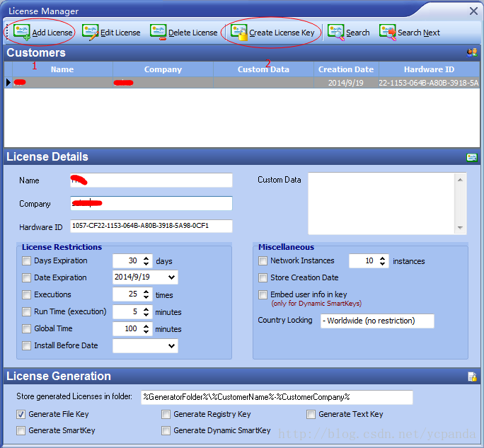The height and width of the screenshot is (448, 484).
Task: Click the Customers panel header icon
Action: 472,53
